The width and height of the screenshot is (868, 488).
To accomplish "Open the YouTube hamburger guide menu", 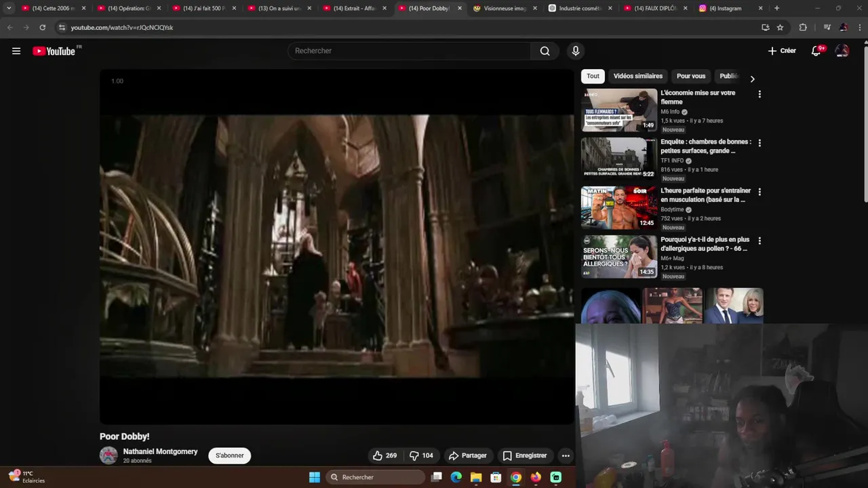I will (x=16, y=51).
